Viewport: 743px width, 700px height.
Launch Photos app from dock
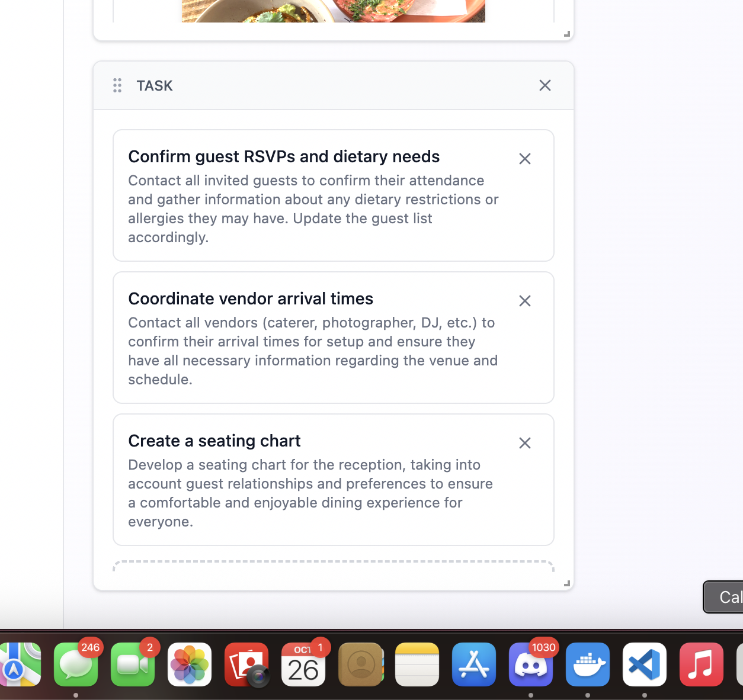tap(190, 664)
